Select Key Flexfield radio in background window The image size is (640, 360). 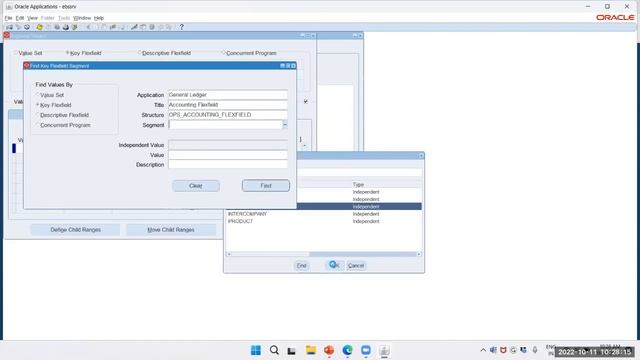click(68, 53)
